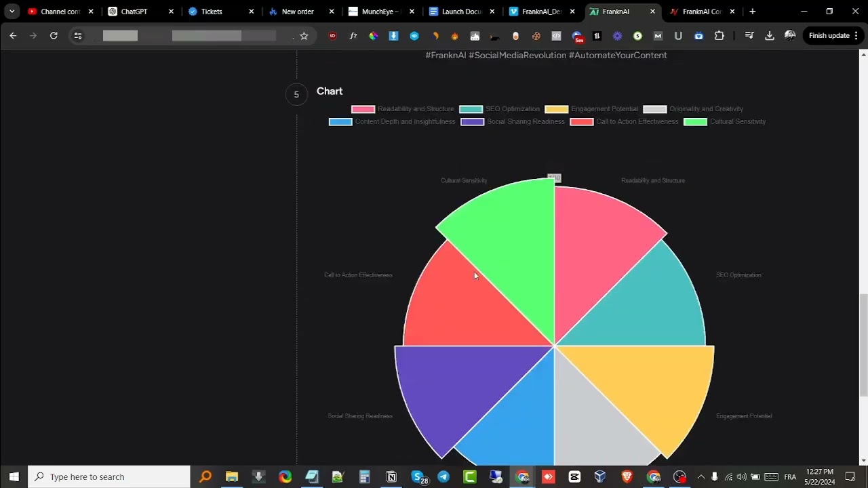Expand the tab search dropdown arrow
Screen dimensions: 868x488
pyautogui.click(x=12, y=12)
